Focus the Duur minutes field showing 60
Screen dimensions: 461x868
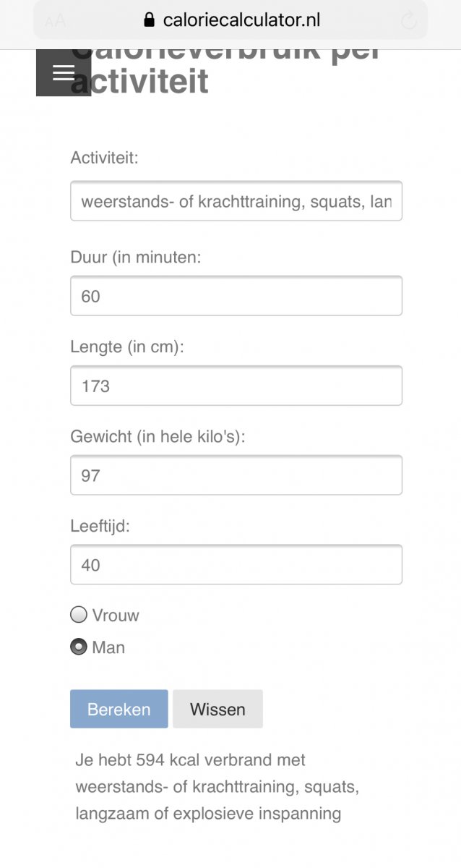[x=236, y=296]
